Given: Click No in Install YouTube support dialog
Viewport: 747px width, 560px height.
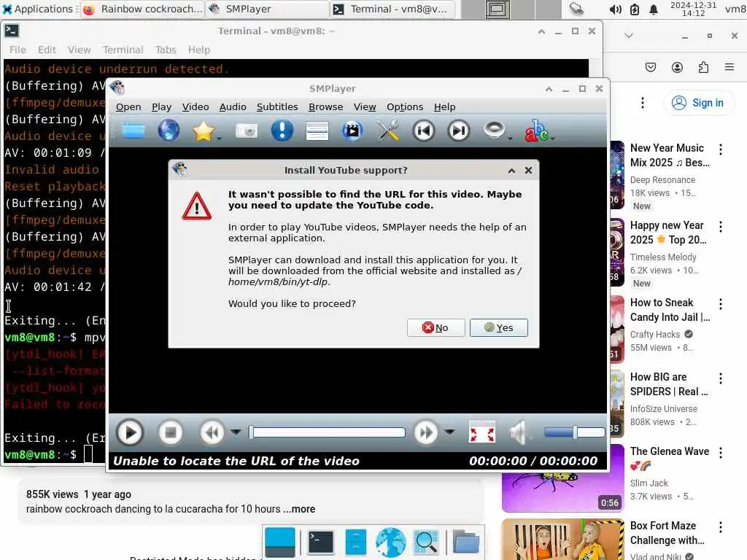Looking at the screenshot, I should (x=436, y=327).
